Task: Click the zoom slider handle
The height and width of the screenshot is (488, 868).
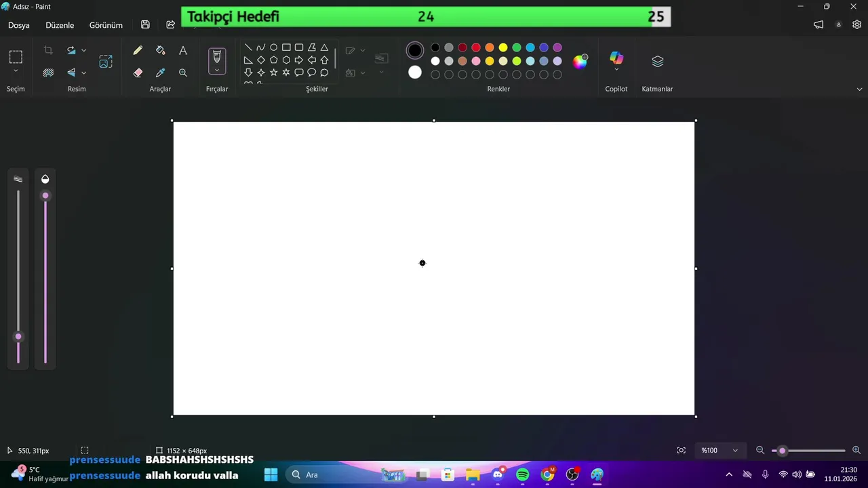Action: pos(782,451)
